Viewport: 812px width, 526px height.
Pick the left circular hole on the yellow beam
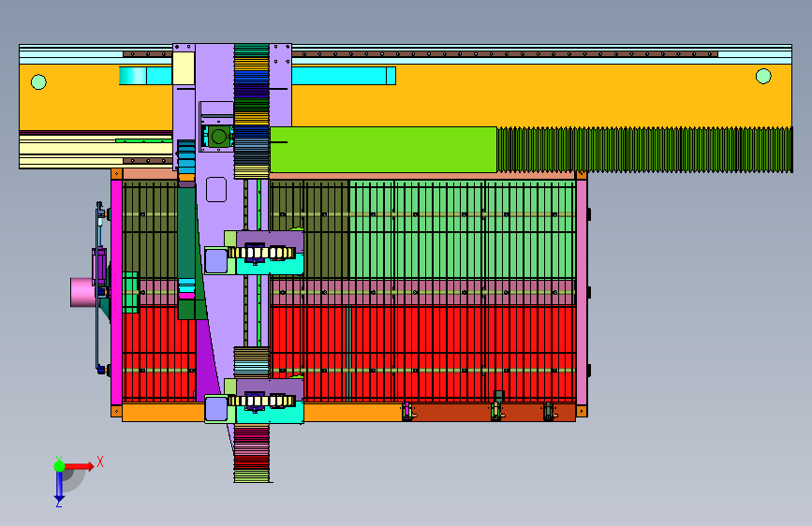click(38, 81)
